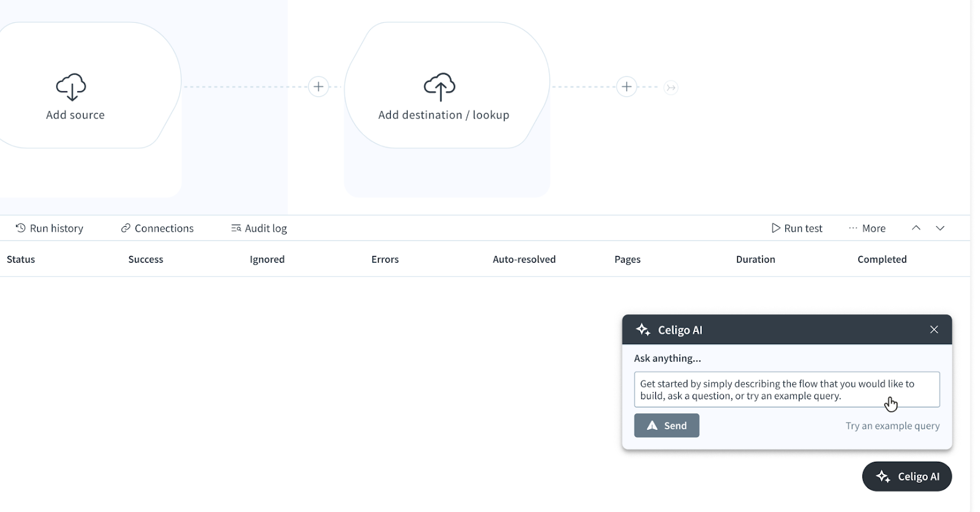Click the Celigo AI floating button

pos(907,476)
